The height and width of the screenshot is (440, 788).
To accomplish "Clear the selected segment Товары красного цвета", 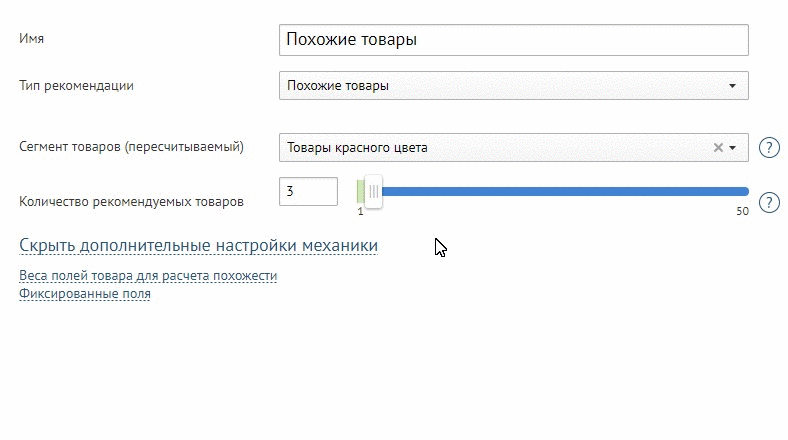I will pyautogui.click(x=718, y=148).
